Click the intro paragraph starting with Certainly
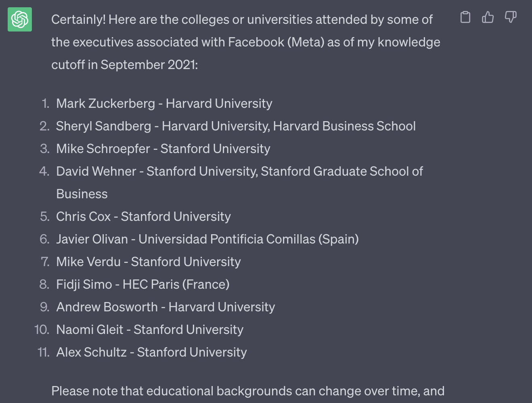Screen dimensions: 532x403 [246, 42]
